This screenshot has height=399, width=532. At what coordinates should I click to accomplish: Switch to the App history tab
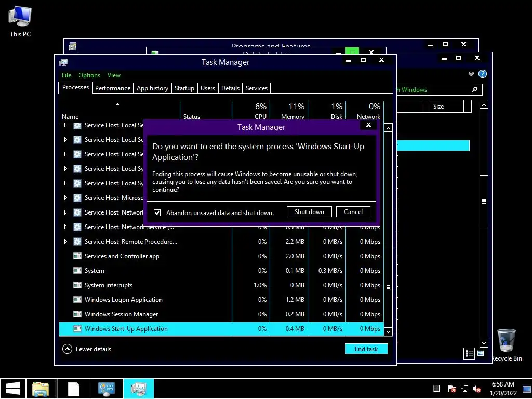tap(152, 88)
